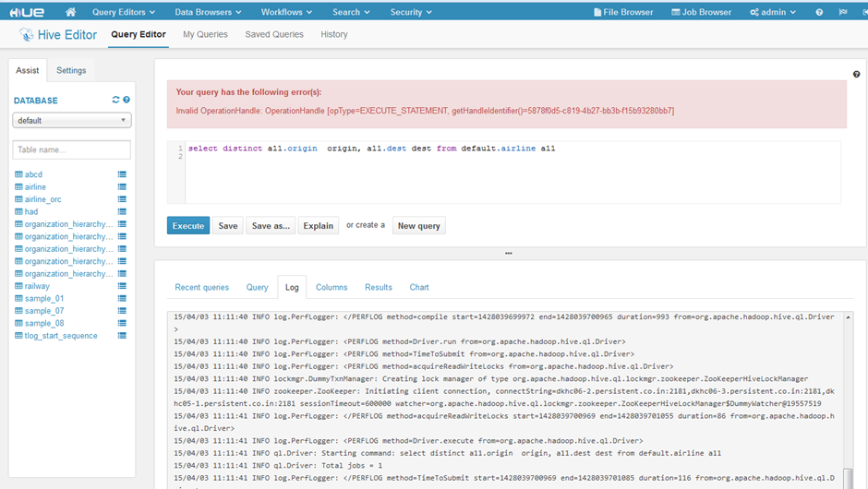Open the Workflows menu

(x=287, y=12)
